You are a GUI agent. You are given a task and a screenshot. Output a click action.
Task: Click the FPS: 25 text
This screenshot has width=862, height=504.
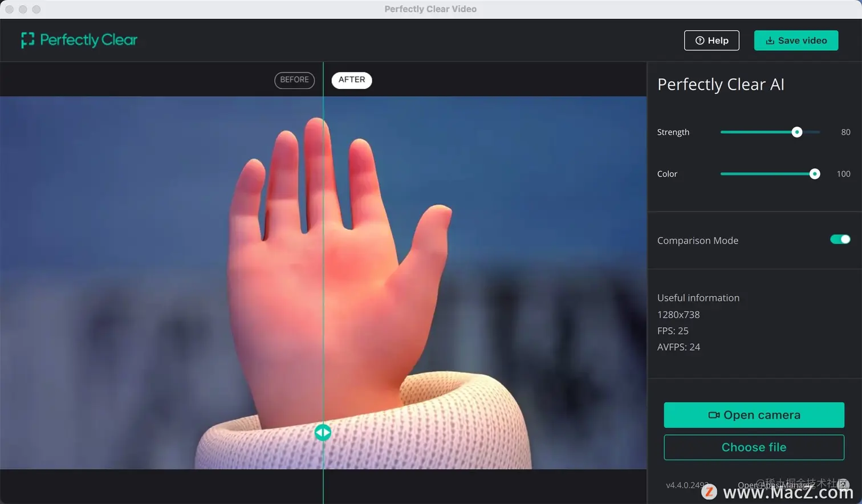pyautogui.click(x=673, y=331)
